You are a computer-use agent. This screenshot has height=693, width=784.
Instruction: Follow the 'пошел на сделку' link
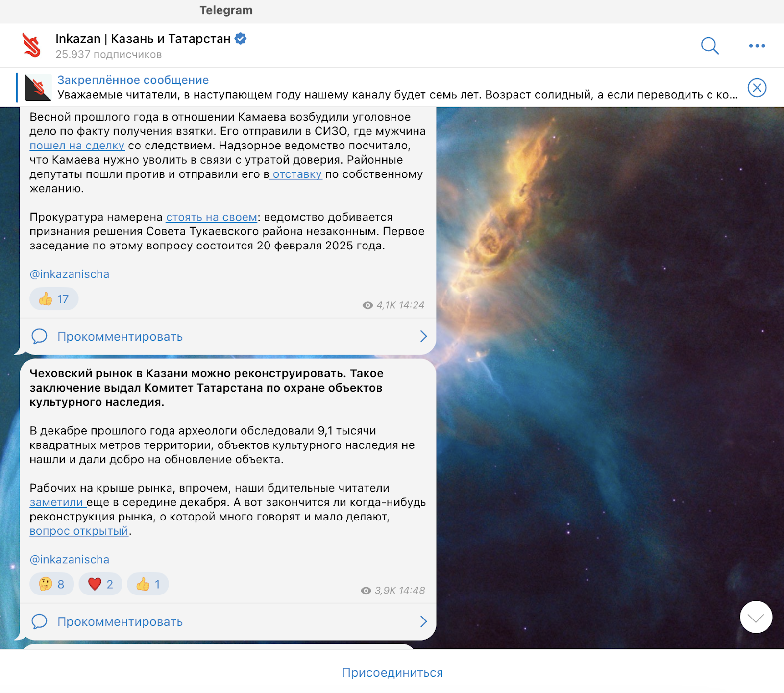coord(77,146)
